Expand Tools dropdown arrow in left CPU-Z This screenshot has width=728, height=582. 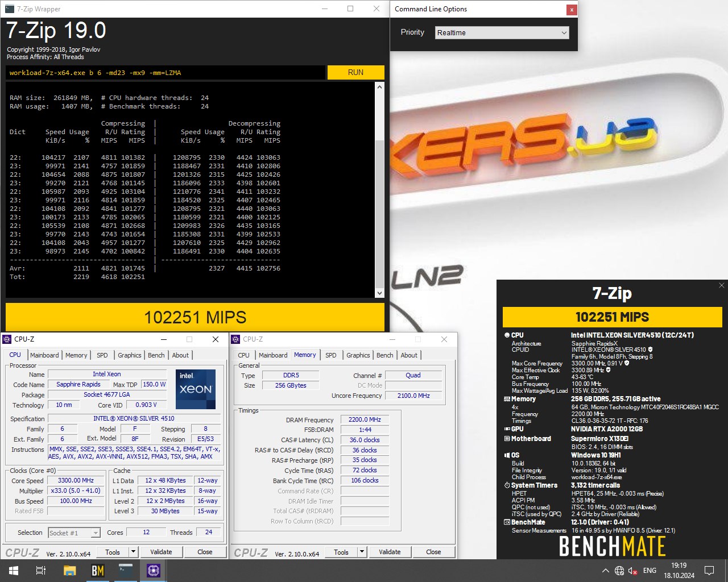133,552
